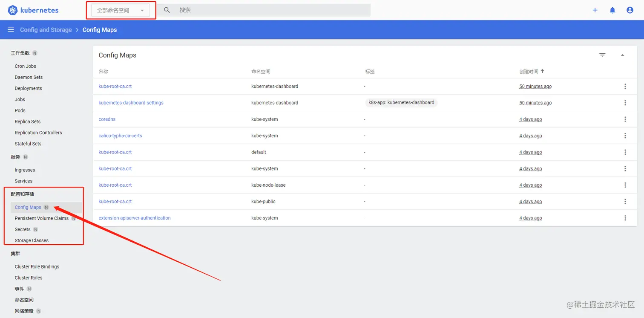Click the Kubernetes logo icon

point(13,10)
